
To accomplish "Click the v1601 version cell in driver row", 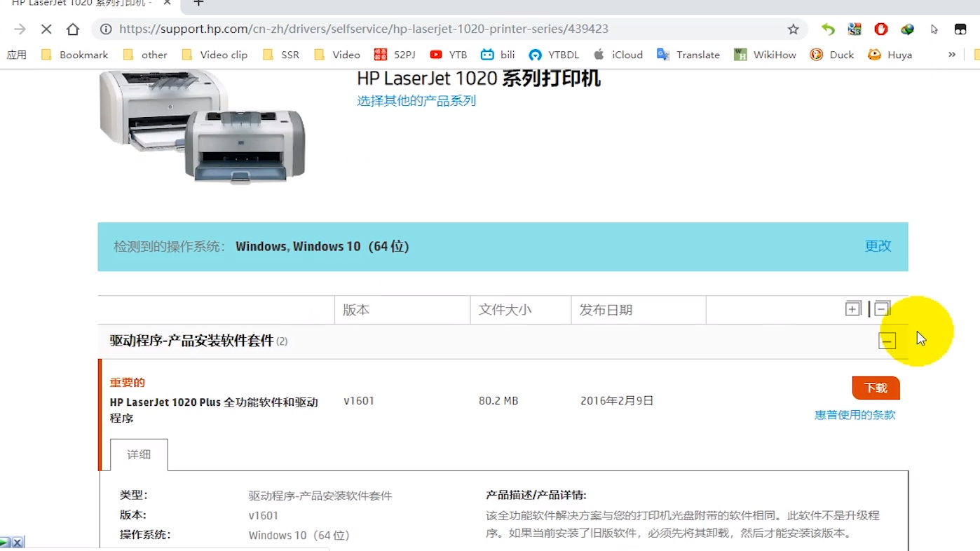I will click(x=359, y=401).
